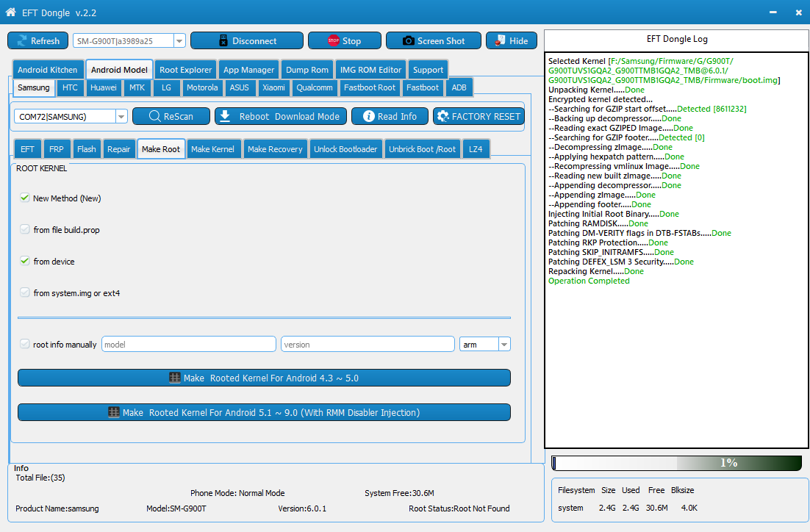Select the LG brand tab
This screenshot has width=810, height=532.
(x=166, y=87)
